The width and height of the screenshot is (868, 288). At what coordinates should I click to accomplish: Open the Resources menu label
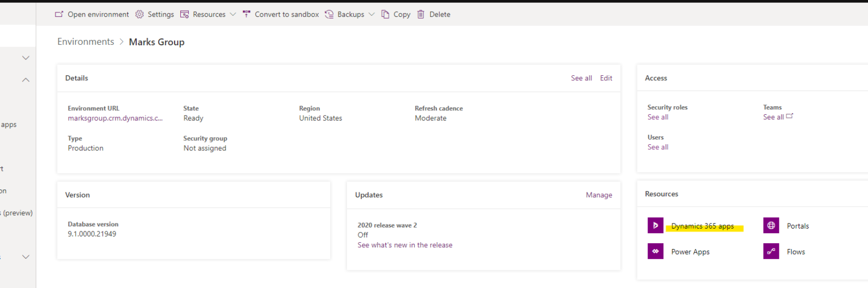click(209, 14)
